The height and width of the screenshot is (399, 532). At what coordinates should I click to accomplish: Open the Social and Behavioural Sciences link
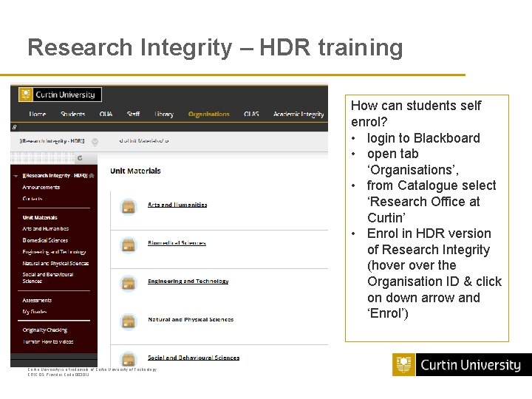click(194, 358)
